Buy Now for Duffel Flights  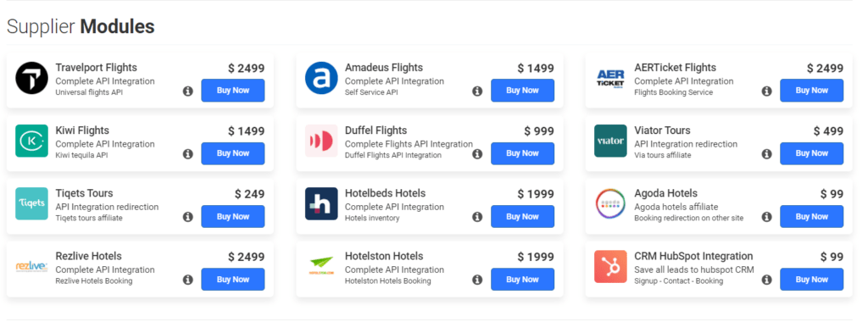pos(522,153)
